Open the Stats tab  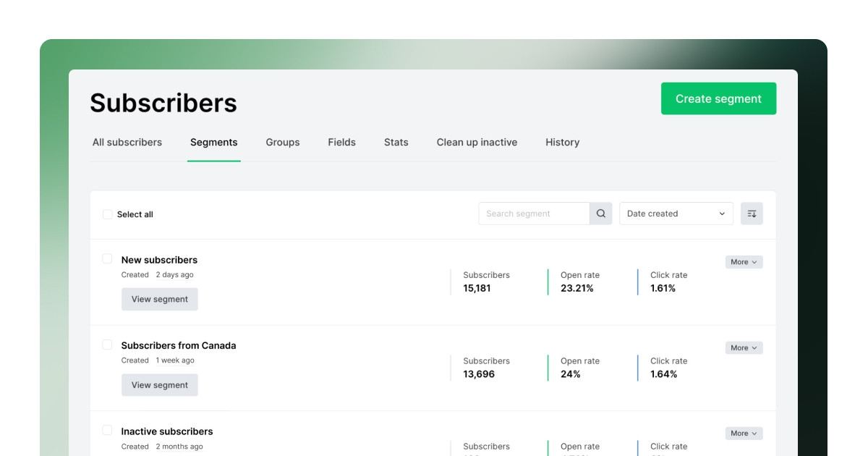[x=396, y=143]
